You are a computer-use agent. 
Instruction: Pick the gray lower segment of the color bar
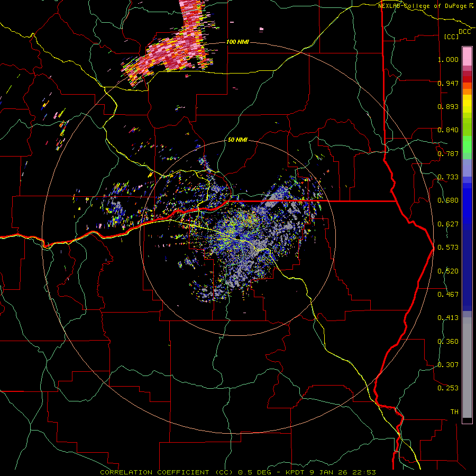[467, 368]
